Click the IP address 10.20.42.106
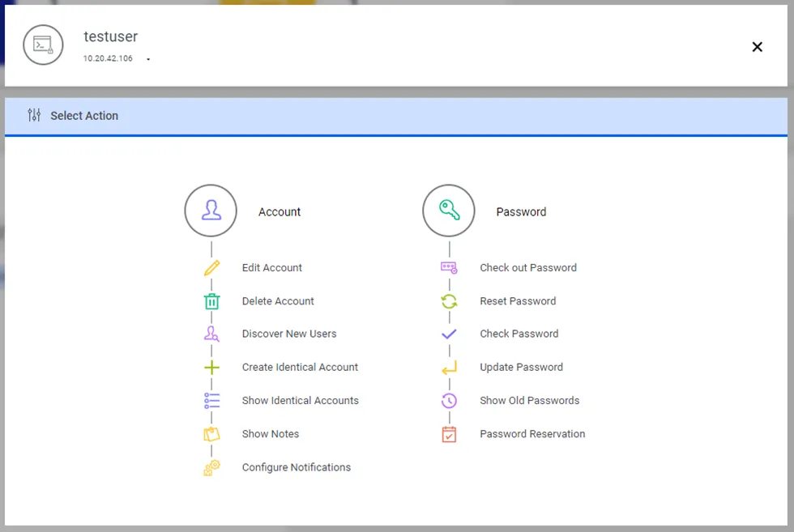 [x=108, y=59]
